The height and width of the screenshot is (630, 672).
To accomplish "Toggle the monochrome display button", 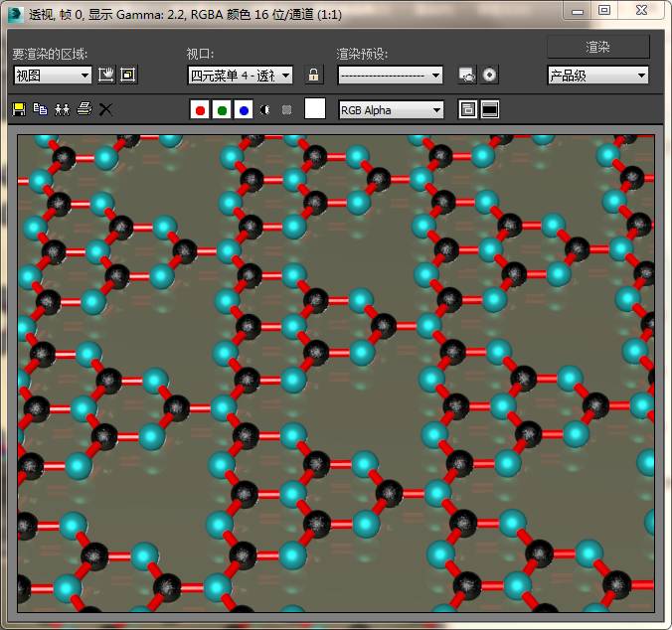I will 286,110.
